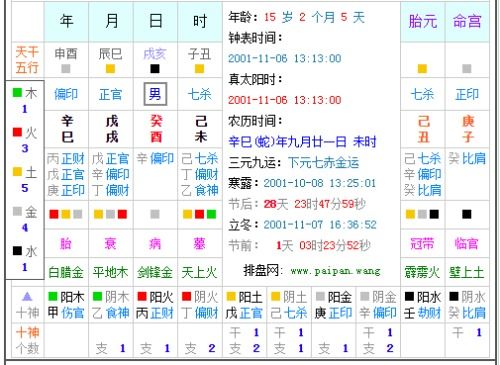Click the purple triangle above 十神
Viewport: 500px width, 365px height.
pyautogui.click(x=27, y=296)
